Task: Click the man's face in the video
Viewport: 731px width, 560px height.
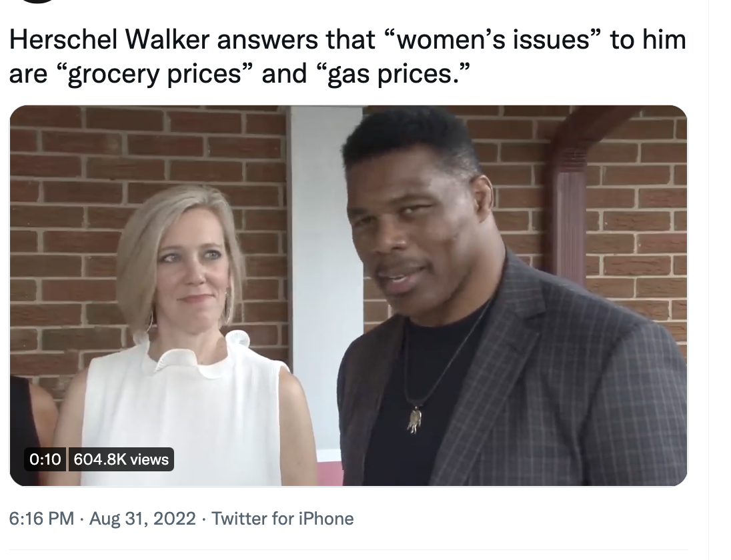Action: pyautogui.click(x=408, y=233)
